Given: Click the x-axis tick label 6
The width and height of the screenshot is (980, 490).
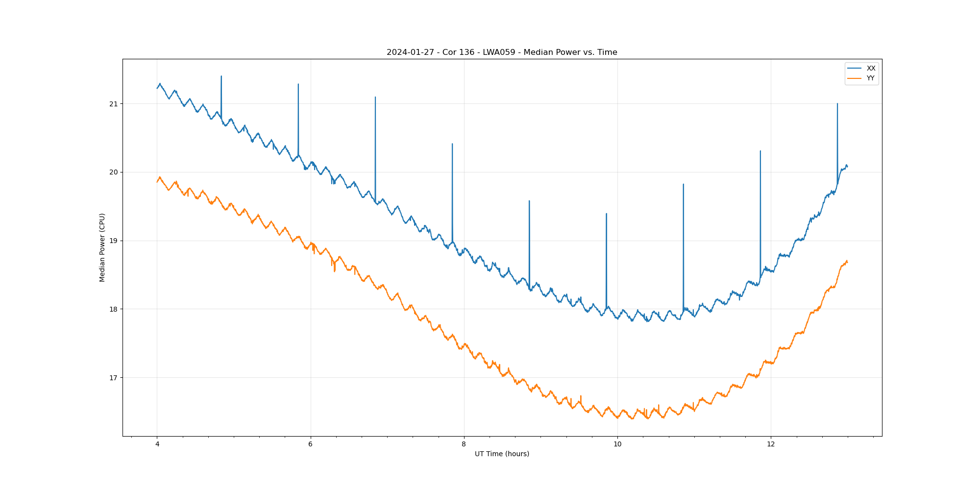Looking at the screenshot, I should click(311, 444).
